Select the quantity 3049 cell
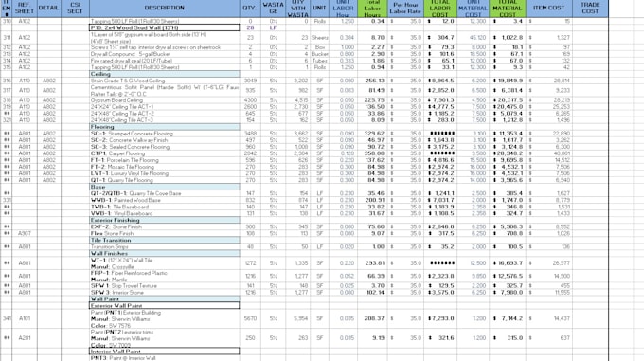 (250, 81)
